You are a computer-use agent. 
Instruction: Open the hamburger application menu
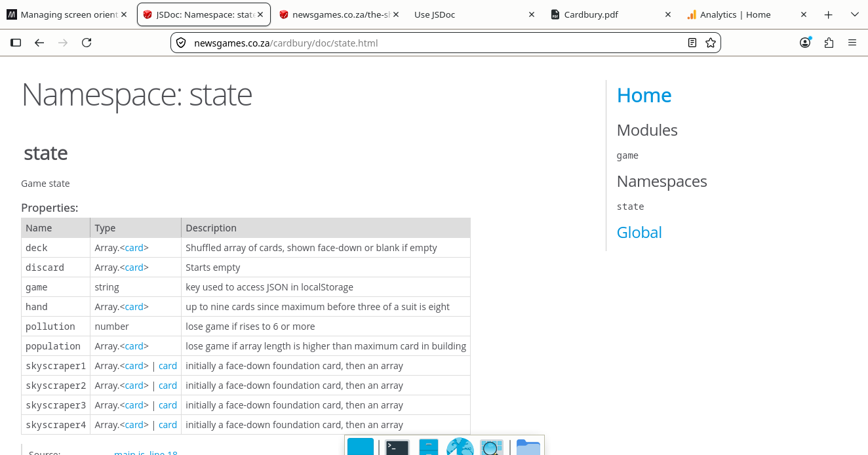tap(852, 43)
